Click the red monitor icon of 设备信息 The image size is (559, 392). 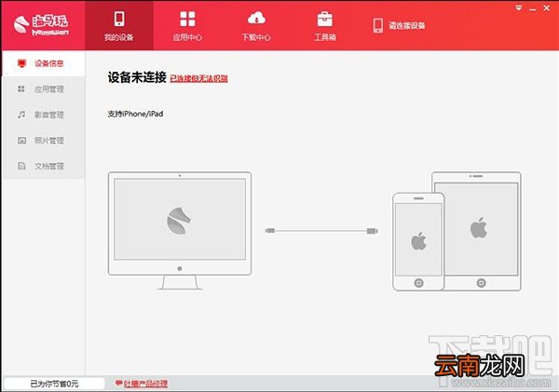pos(21,63)
